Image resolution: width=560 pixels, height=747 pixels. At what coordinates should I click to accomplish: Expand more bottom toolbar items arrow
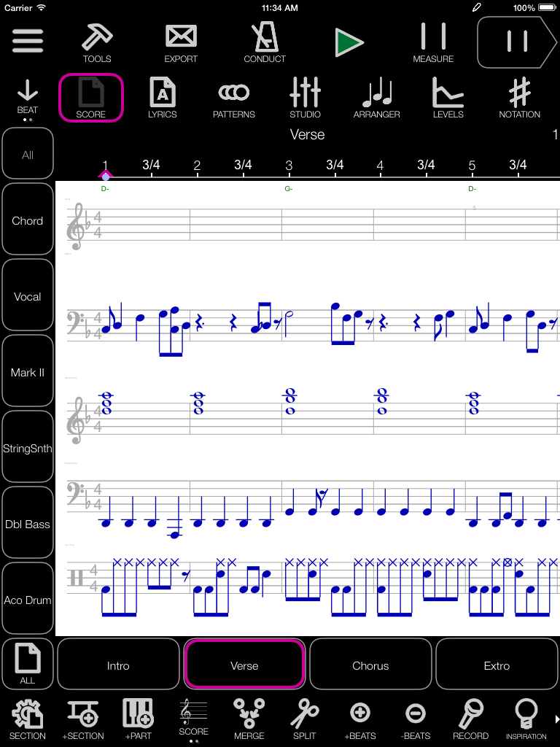tap(557, 719)
